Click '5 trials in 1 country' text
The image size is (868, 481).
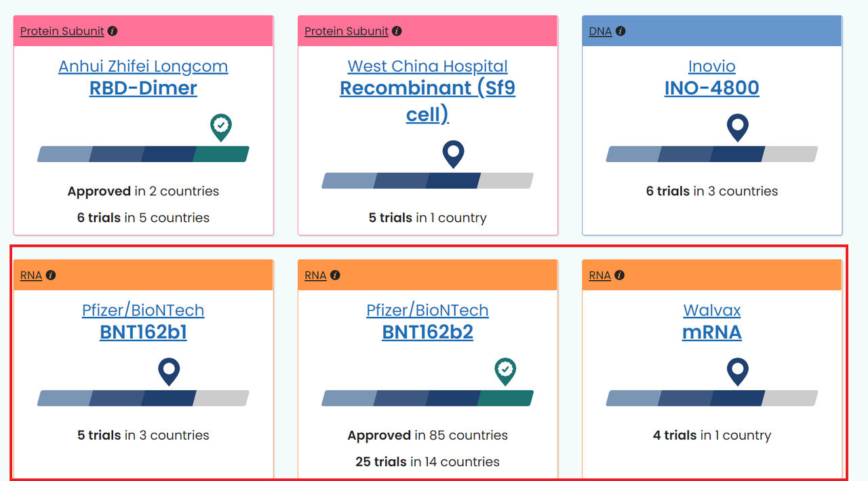[x=427, y=218]
